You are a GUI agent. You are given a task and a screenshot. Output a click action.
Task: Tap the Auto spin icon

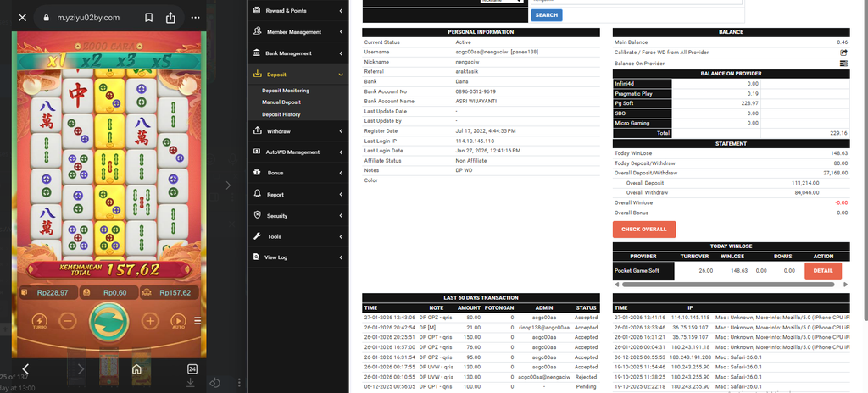[178, 320]
